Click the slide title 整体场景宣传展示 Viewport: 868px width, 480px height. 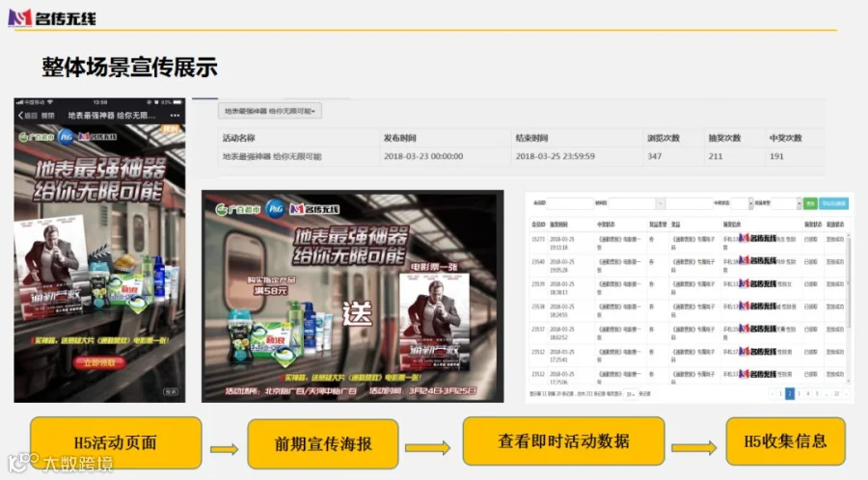click(129, 67)
